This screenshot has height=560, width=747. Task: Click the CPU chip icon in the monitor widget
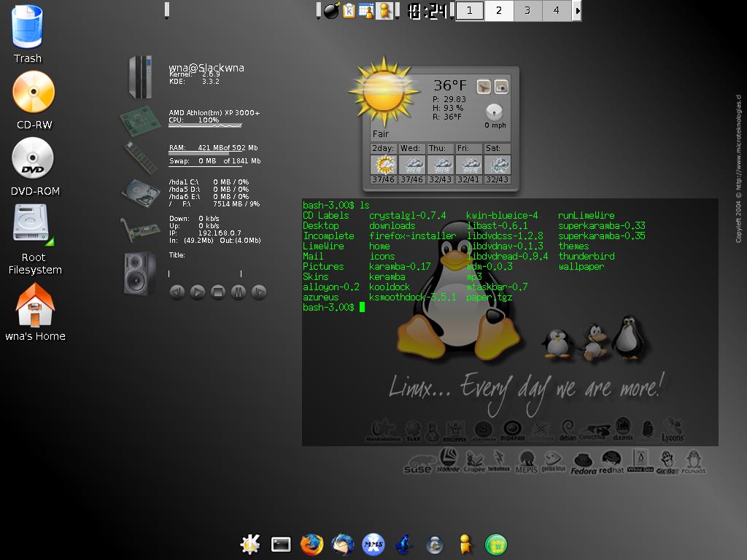point(139,121)
